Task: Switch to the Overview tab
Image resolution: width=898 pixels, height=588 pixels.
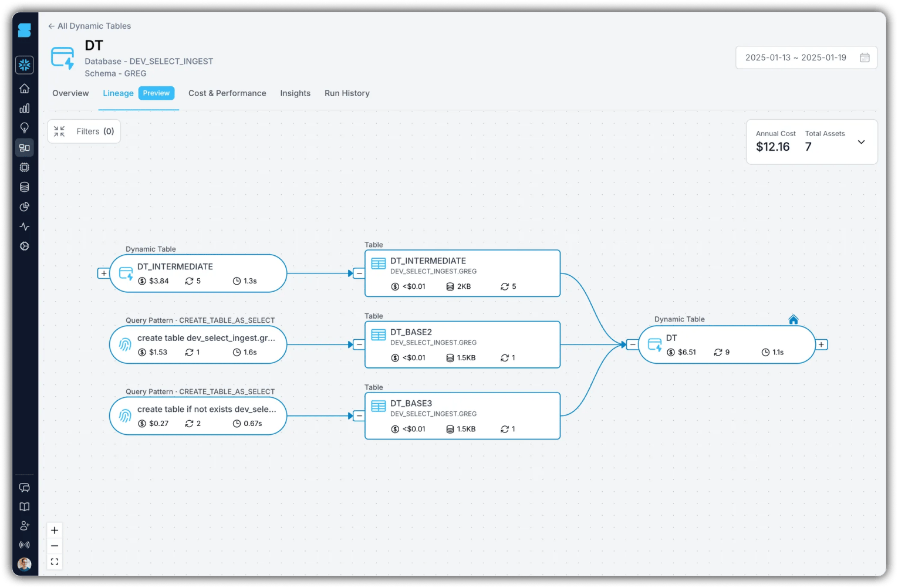Action: coord(70,93)
